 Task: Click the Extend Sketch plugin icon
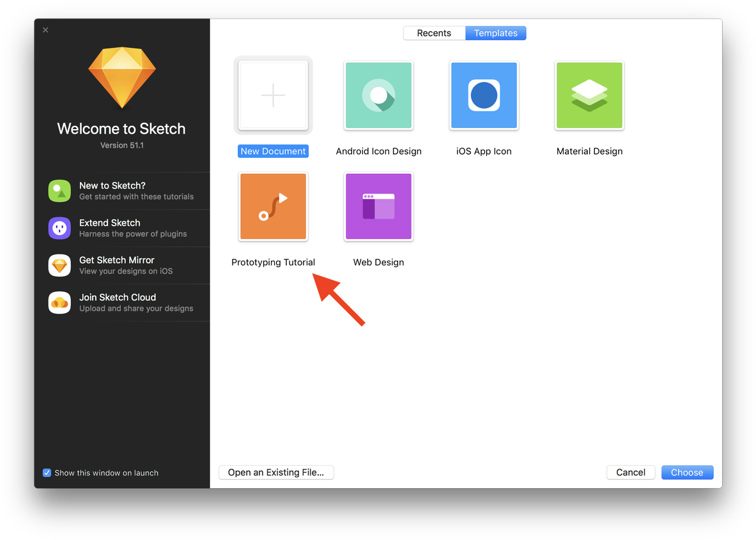click(60, 228)
